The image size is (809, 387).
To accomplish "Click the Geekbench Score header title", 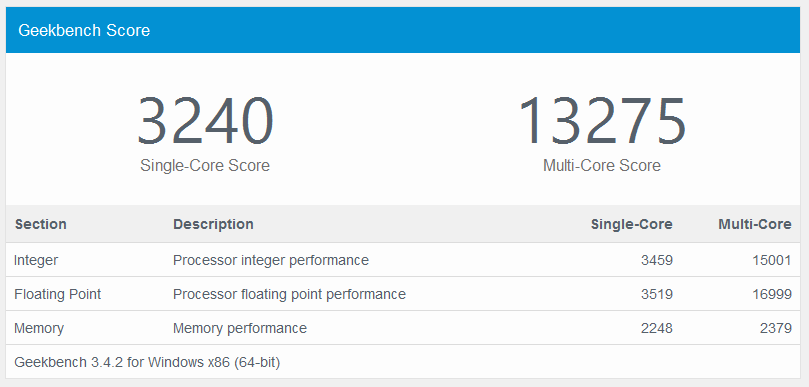I will pyautogui.click(x=84, y=30).
